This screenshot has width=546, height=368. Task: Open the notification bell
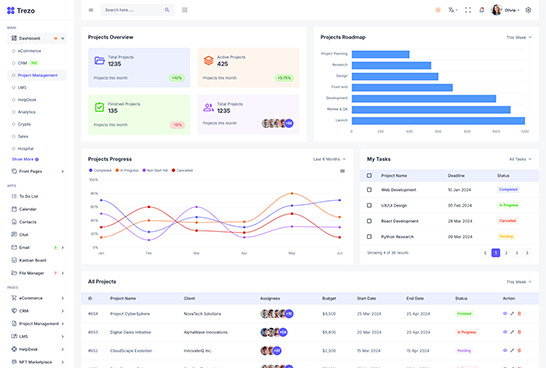pyautogui.click(x=482, y=10)
